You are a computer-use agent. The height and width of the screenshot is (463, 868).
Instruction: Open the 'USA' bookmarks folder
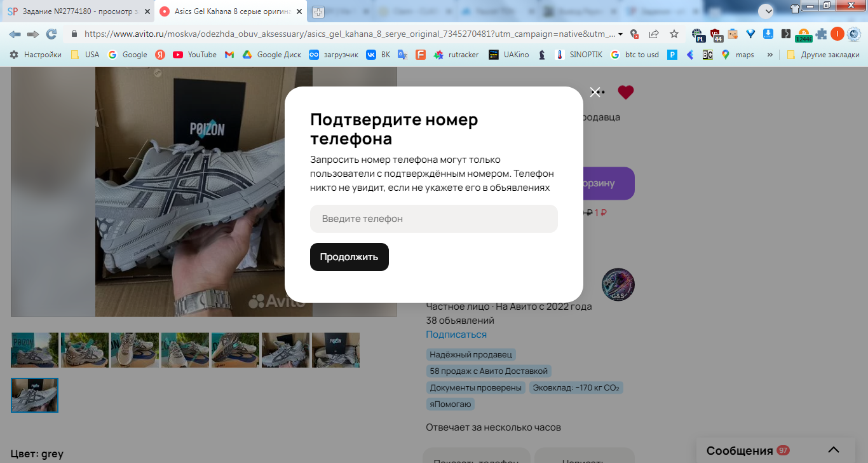click(85, 55)
